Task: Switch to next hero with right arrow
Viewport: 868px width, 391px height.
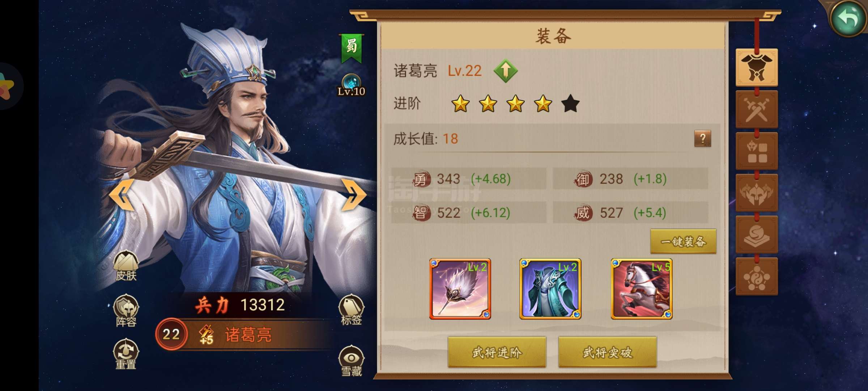Action: tap(353, 195)
